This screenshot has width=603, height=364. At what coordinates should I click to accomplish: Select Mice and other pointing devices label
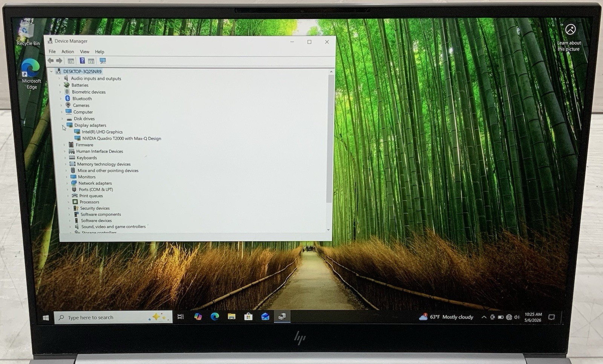tap(108, 170)
